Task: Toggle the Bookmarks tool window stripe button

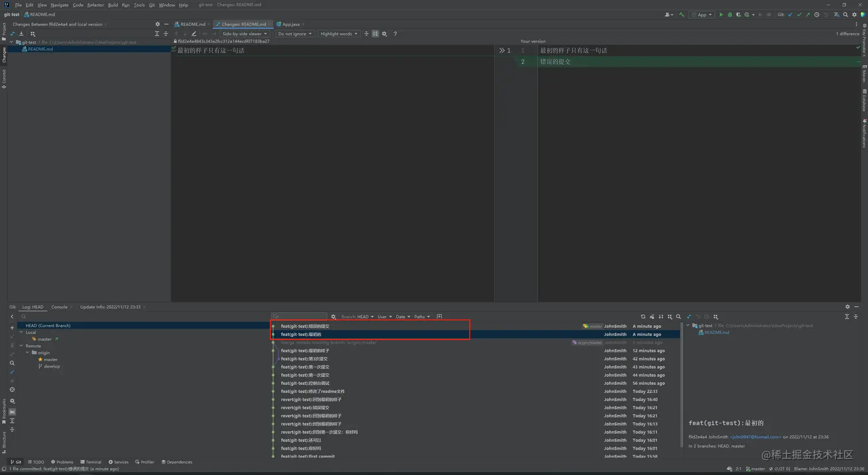Action: tap(3, 411)
